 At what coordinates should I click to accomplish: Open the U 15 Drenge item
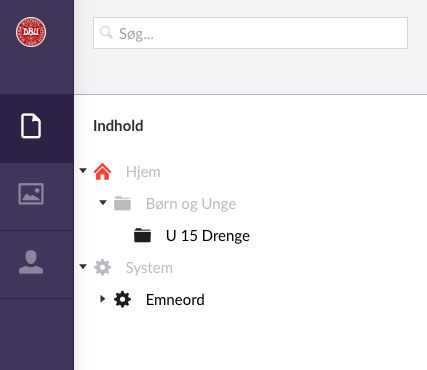tap(208, 236)
